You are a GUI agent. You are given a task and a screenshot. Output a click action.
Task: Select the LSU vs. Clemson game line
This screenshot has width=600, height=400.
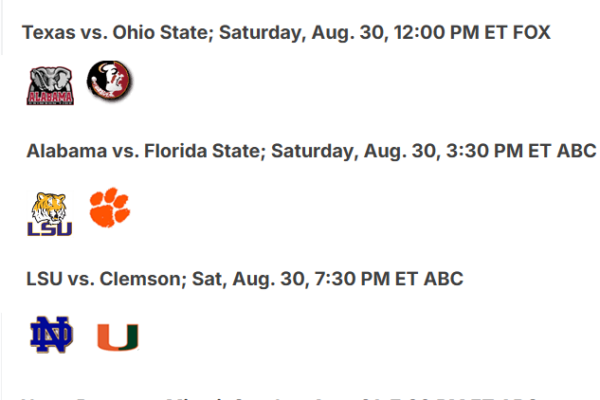245,279
